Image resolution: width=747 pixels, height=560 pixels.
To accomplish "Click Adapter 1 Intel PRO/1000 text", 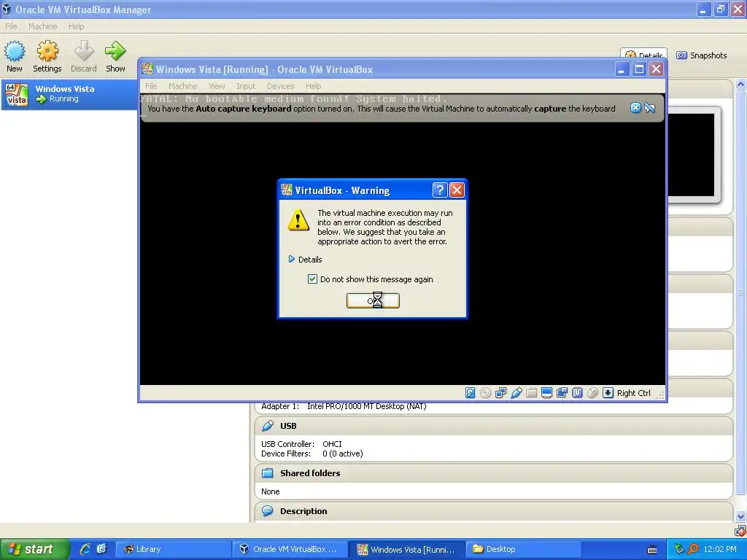I will click(344, 406).
